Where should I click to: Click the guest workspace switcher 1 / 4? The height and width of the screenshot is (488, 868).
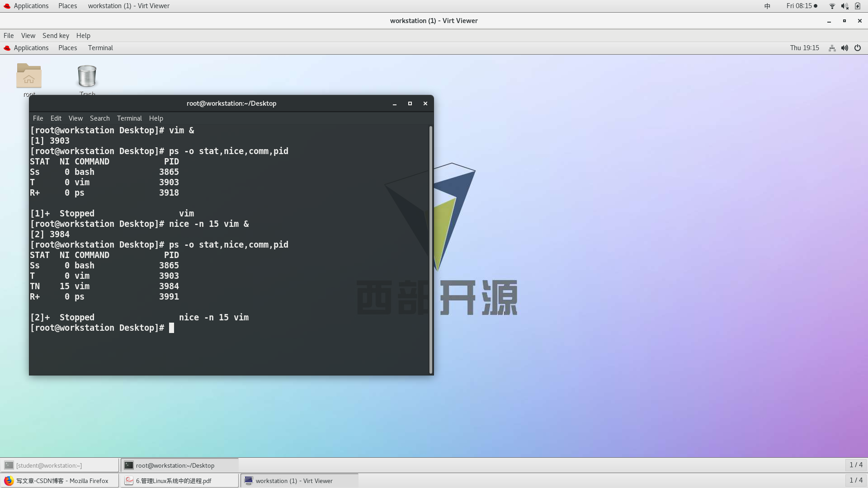(856, 465)
